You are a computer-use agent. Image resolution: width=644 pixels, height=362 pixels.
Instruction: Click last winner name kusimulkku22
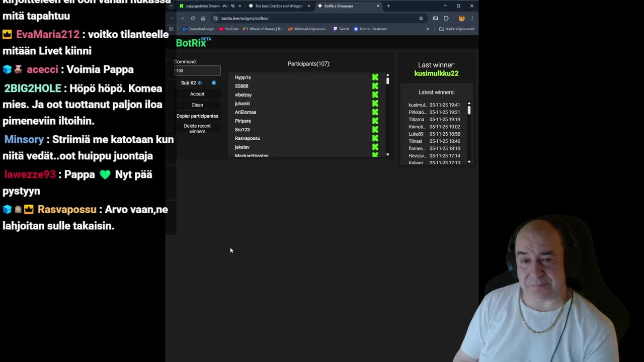[x=436, y=73]
